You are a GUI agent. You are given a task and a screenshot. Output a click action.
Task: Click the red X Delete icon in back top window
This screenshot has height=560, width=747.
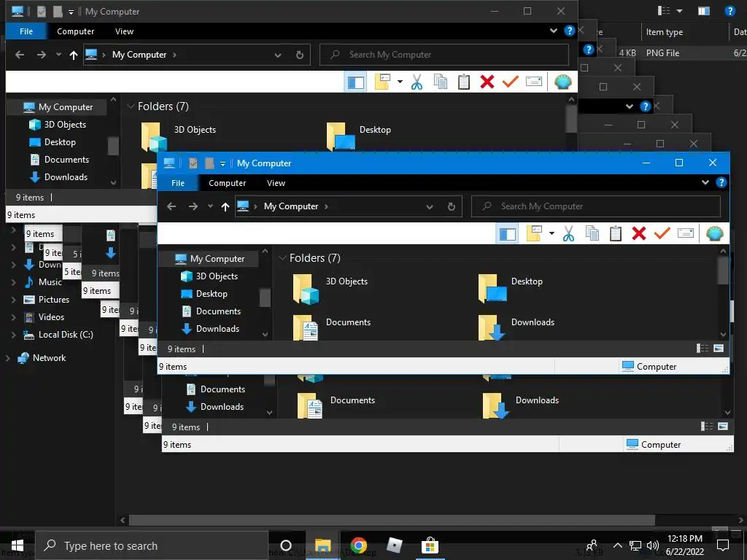(487, 82)
